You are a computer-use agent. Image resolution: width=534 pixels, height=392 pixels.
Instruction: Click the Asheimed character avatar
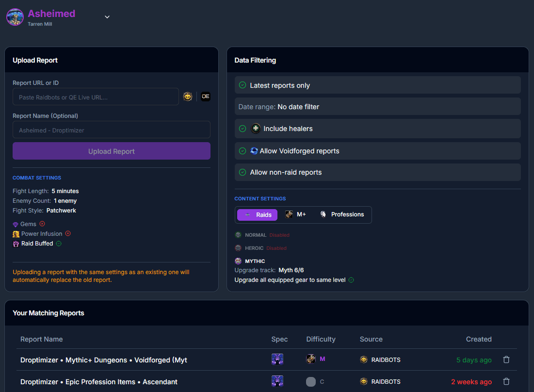15,17
